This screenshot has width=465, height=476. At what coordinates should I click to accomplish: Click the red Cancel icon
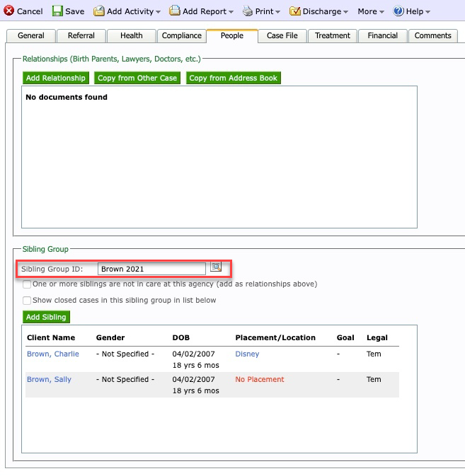[x=8, y=11]
